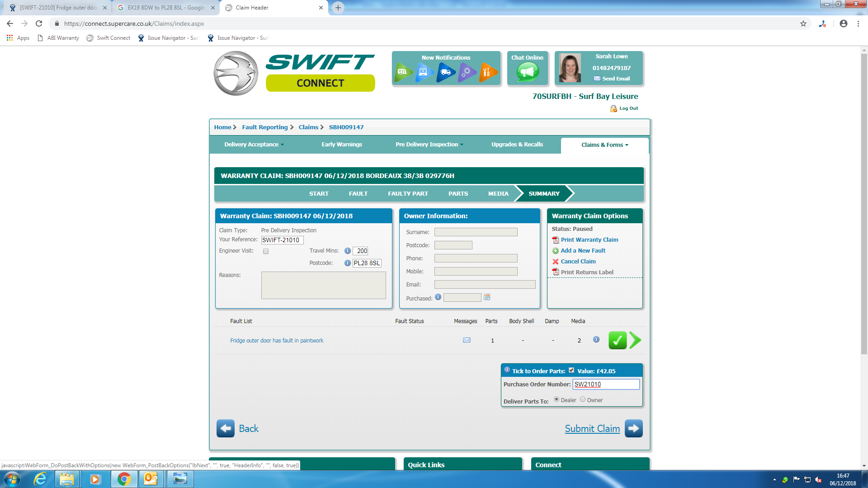Go to the FAULTY PART step tab

[x=408, y=193]
